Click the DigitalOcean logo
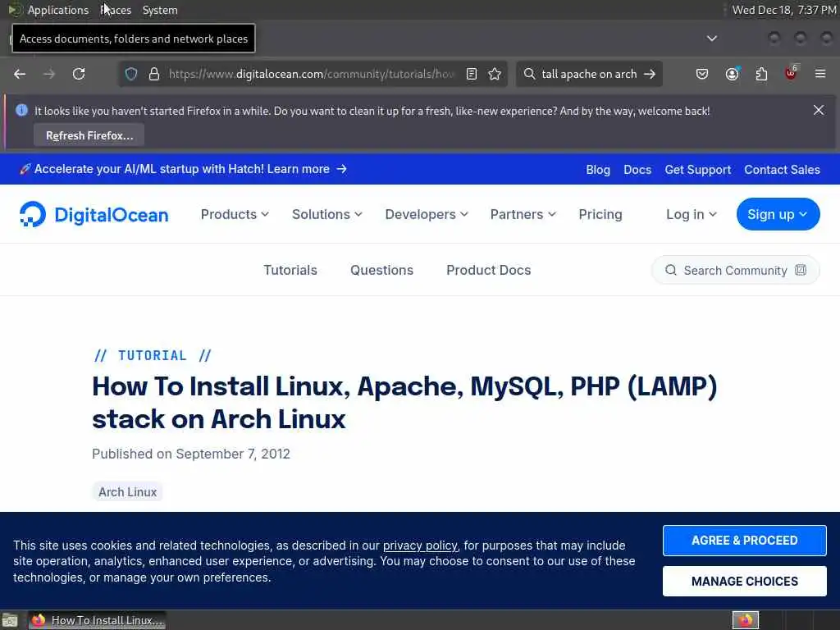Screen dimensions: 840x630 (x=94, y=214)
